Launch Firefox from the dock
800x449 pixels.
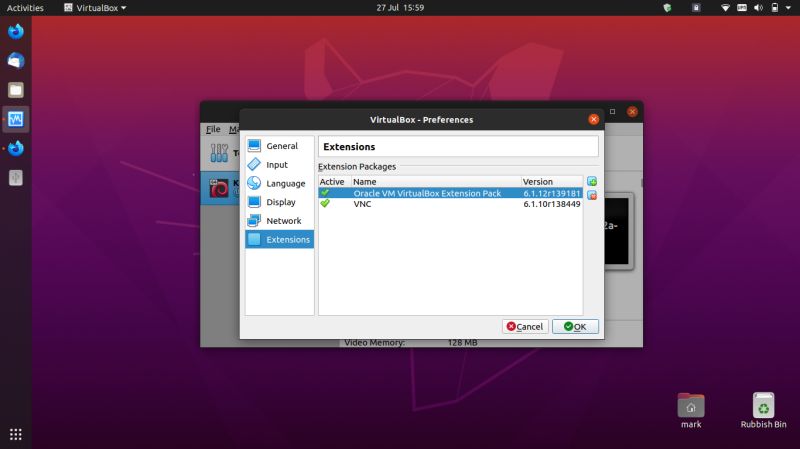(16, 32)
